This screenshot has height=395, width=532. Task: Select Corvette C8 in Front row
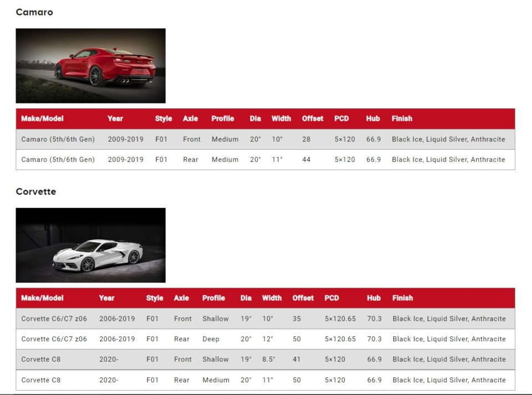pyautogui.click(x=40, y=360)
